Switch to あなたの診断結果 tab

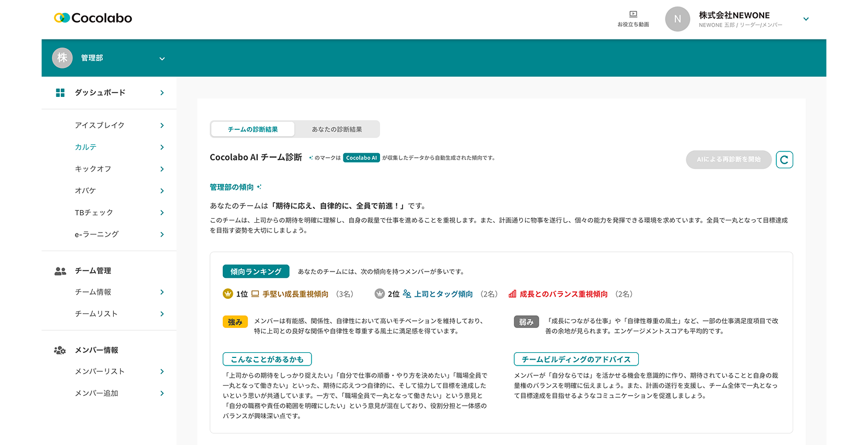pyautogui.click(x=337, y=129)
